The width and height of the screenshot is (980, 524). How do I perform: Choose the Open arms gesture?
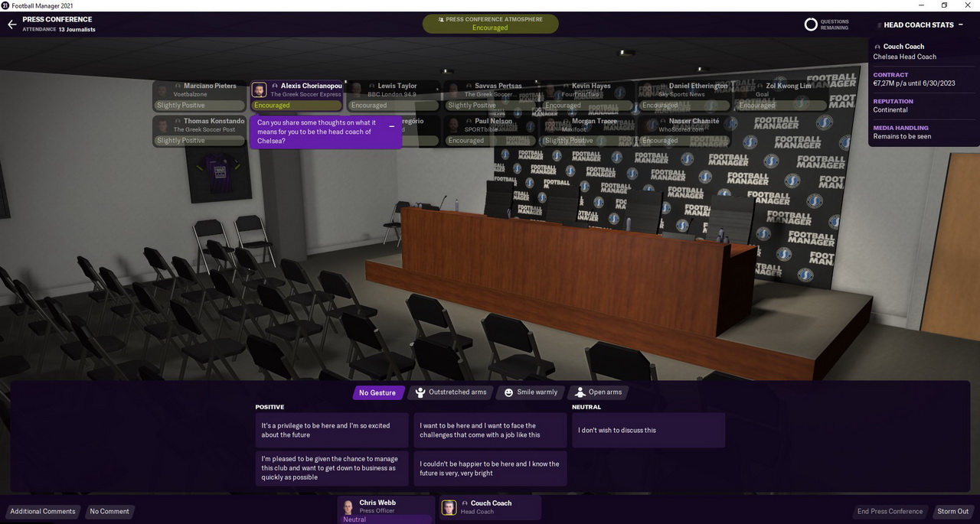pos(597,392)
